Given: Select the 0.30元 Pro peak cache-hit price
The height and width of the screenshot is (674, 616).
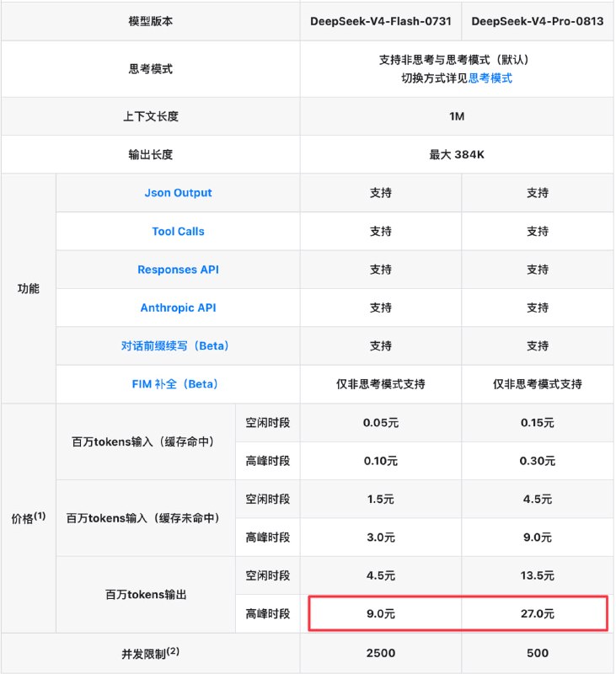Looking at the screenshot, I should click(538, 461).
